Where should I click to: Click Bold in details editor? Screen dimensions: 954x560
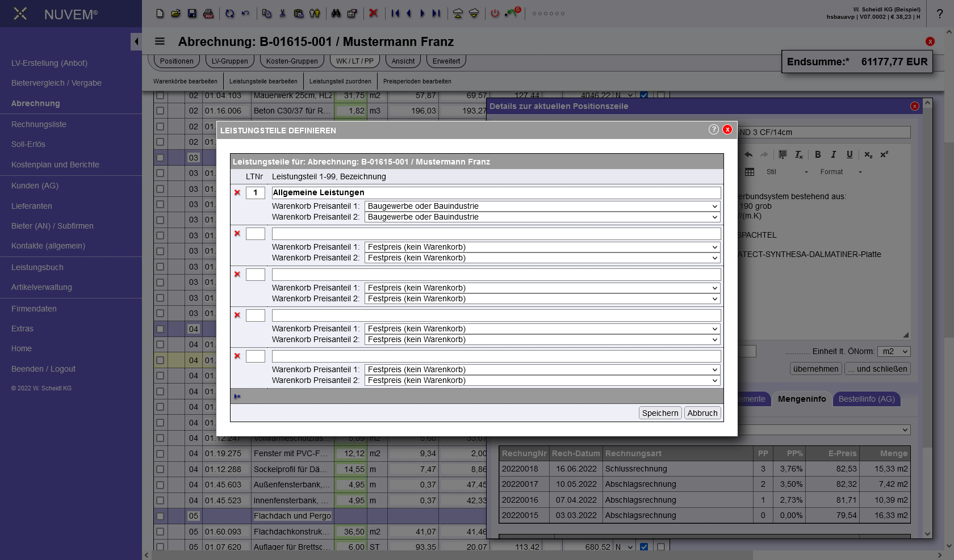pyautogui.click(x=818, y=154)
